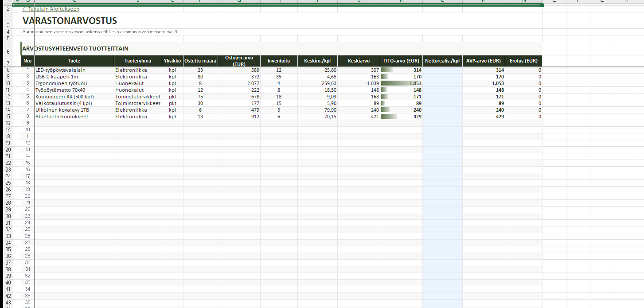Select the AVP-arvo value 240

tap(484, 110)
